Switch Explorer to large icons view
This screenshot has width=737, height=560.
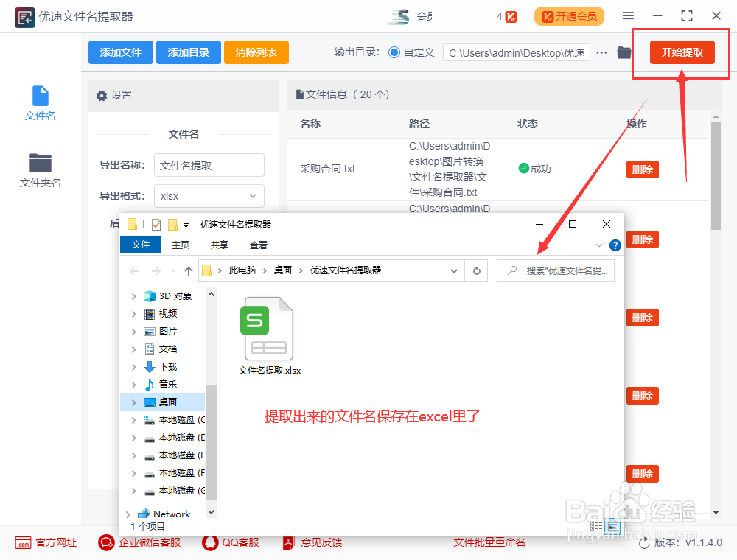[612, 526]
